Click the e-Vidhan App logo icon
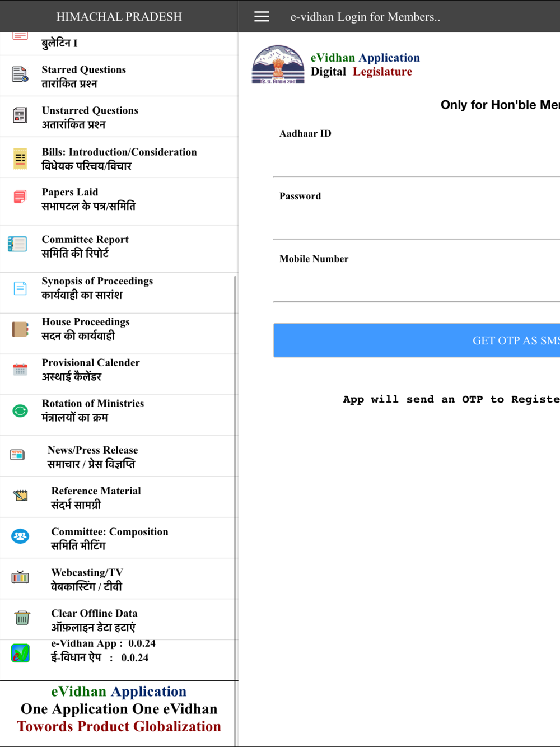This screenshot has width=560, height=747. click(x=20, y=653)
